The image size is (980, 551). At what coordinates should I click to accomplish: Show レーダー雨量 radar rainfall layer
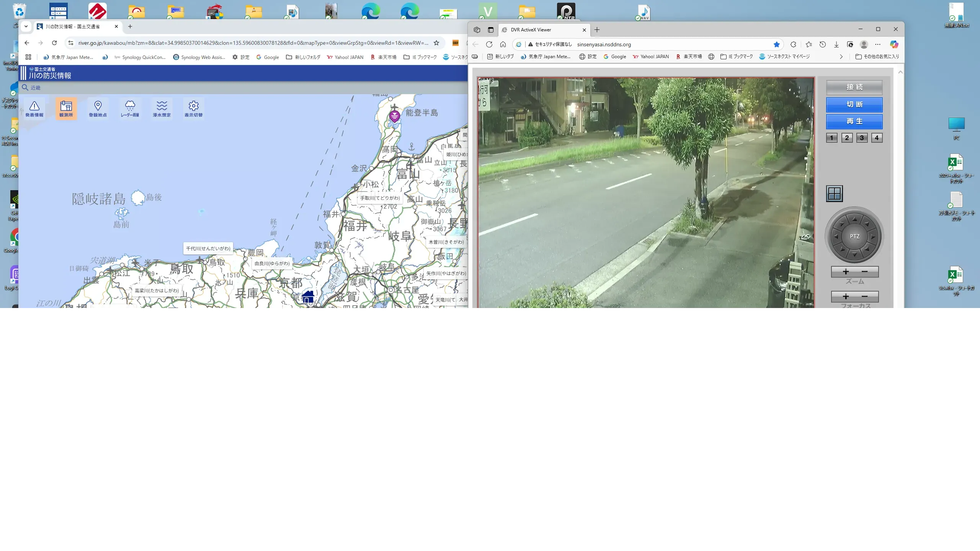[x=130, y=108]
